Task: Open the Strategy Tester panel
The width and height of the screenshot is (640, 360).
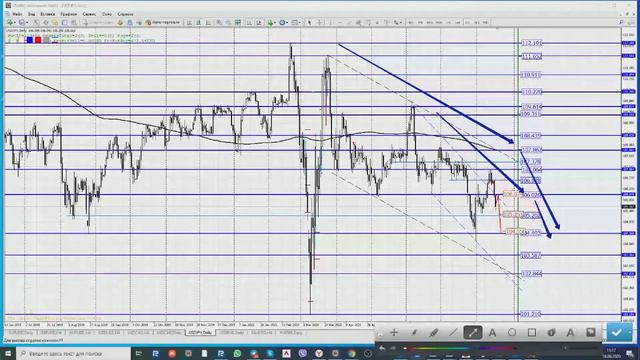Action: click(74, 22)
